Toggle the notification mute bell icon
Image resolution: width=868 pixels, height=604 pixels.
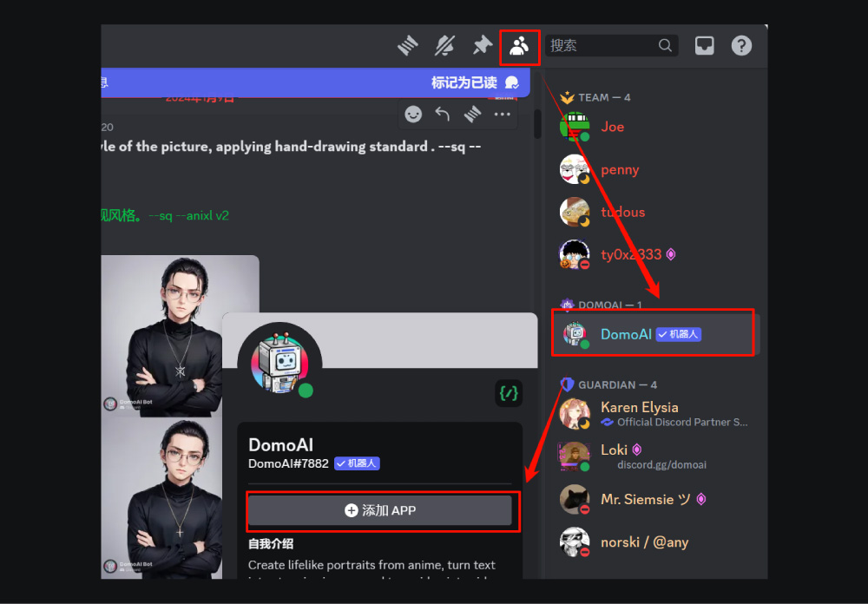pos(445,46)
